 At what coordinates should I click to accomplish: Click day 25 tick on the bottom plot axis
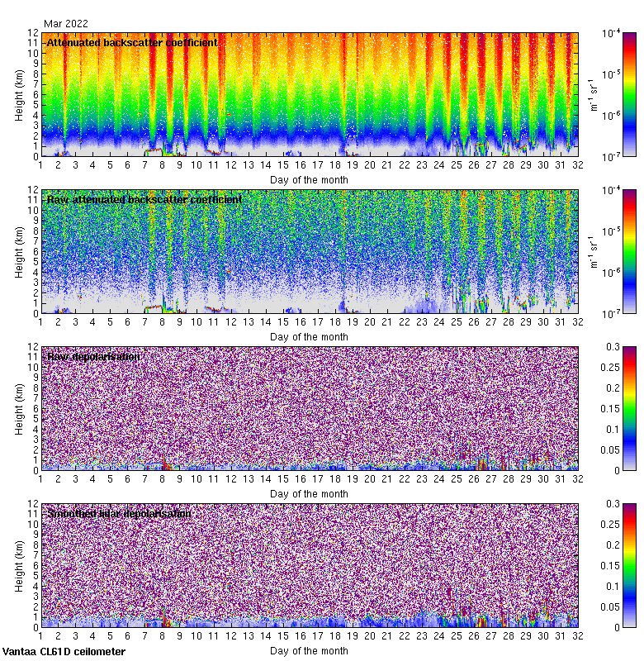pyautogui.click(x=457, y=636)
